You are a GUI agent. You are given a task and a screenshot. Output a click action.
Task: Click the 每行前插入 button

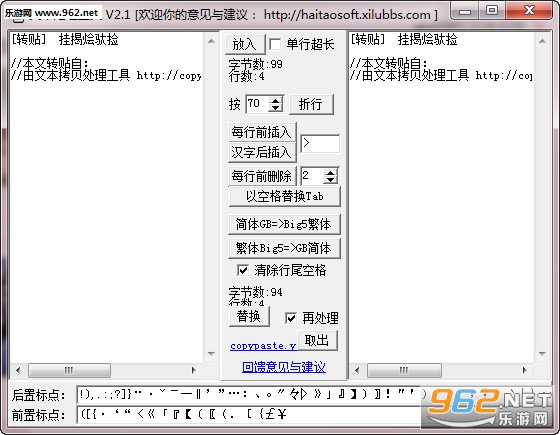[262, 132]
